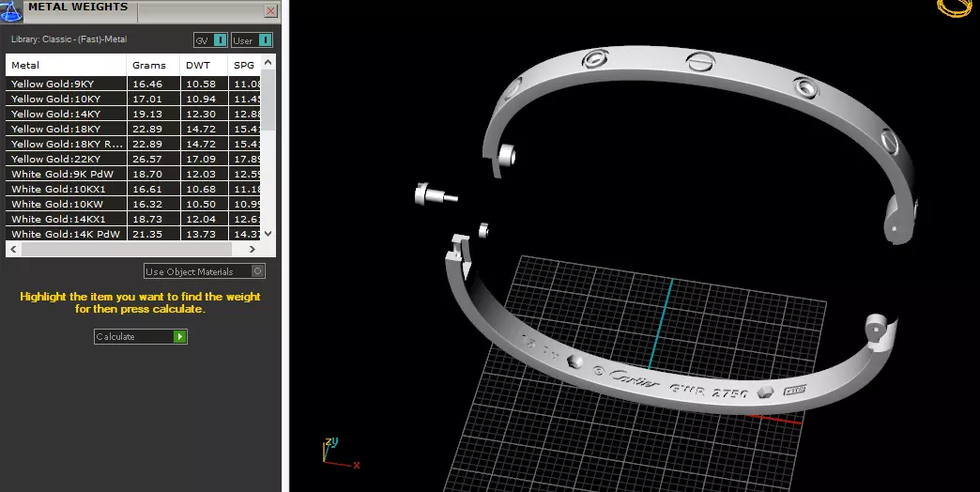
Task: Click the 16.32 grams cell
Action: pos(154,204)
